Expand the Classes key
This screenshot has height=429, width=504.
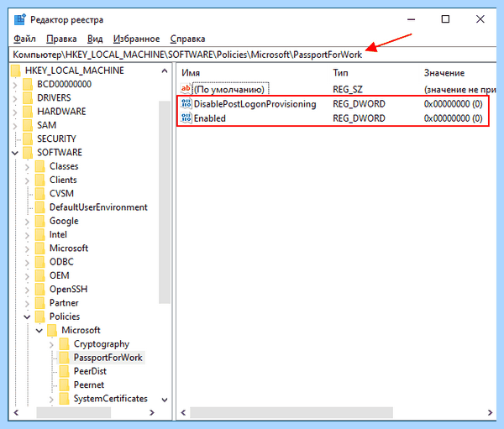click(x=28, y=167)
